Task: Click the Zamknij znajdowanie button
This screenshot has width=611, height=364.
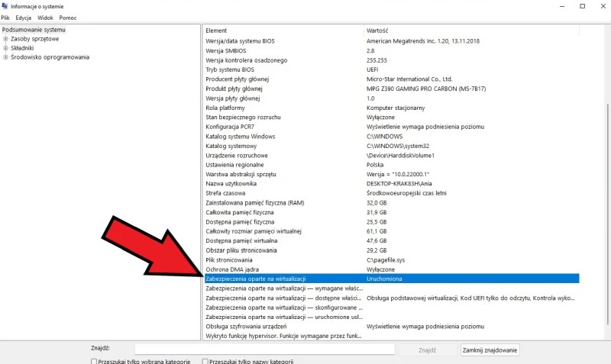Action: pyautogui.click(x=490, y=350)
